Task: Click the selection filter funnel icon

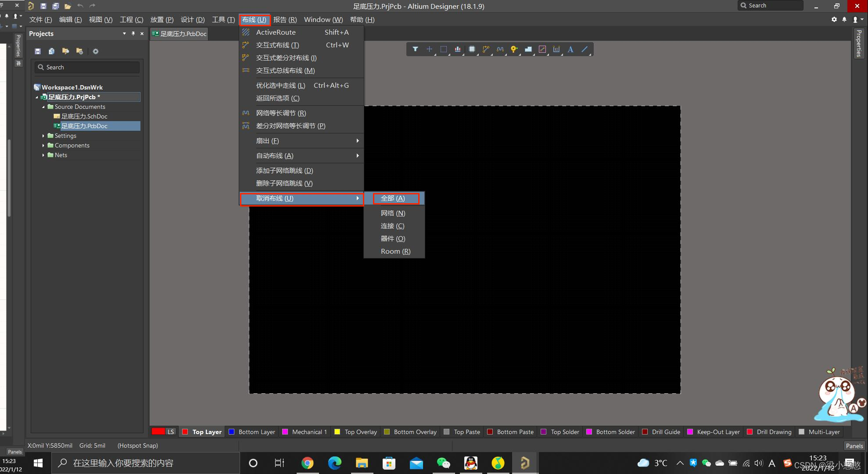Action: pyautogui.click(x=415, y=49)
